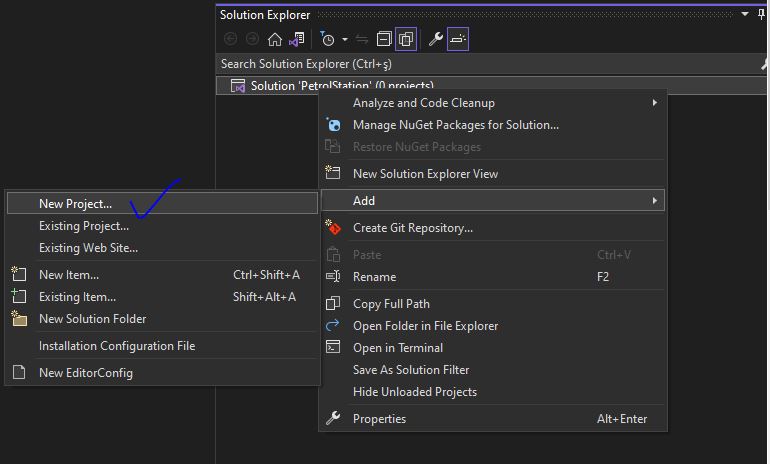This screenshot has width=770, height=464.
Task: Click the New Solution Explorer View icon
Action: (x=332, y=172)
